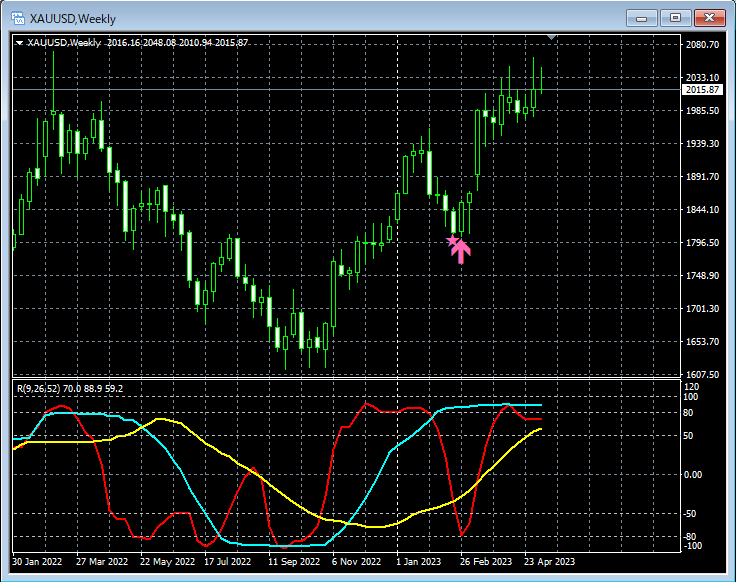Minimize the XAUUSD,Weekly chart window

[642, 18]
